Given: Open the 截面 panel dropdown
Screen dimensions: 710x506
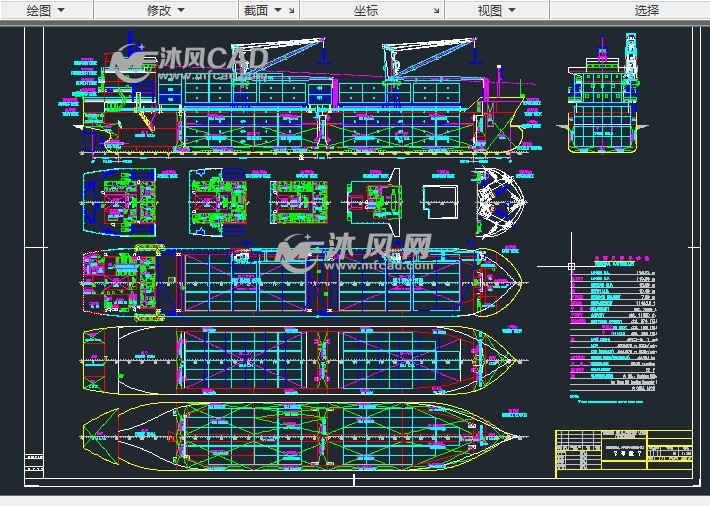Looking at the screenshot, I should coord(277,11).
